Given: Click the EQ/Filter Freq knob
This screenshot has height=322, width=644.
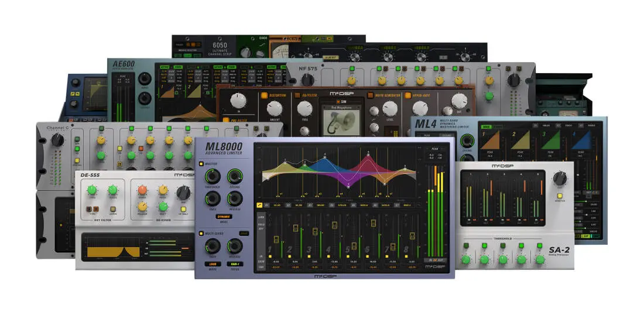Looking at the screenshot, I should click(304, 108).
